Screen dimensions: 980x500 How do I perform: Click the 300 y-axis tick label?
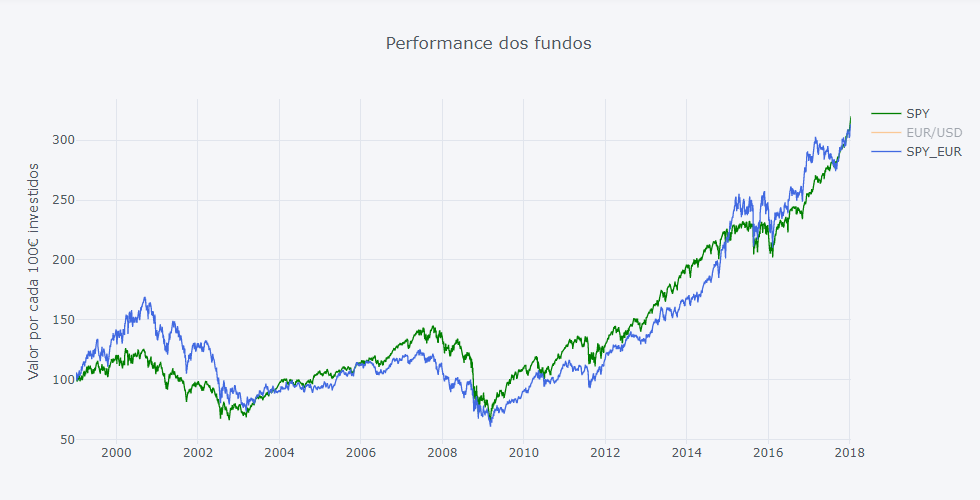[63, 140]
